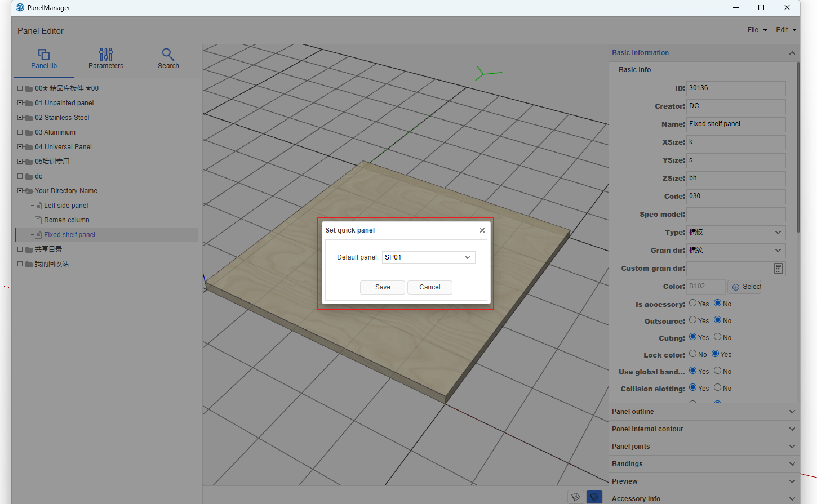Click the Fixed shelf panel file icon
The image size is (817, 504).
38,235
